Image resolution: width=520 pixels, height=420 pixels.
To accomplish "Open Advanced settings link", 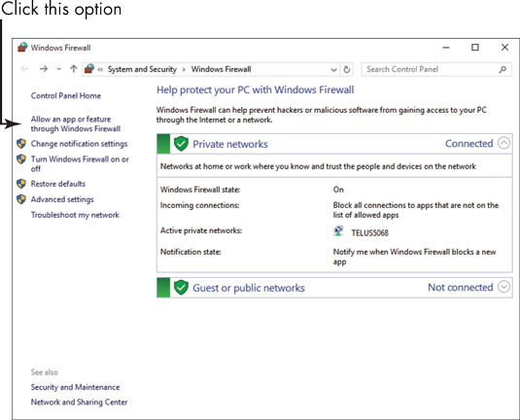I will coord(62,199).
